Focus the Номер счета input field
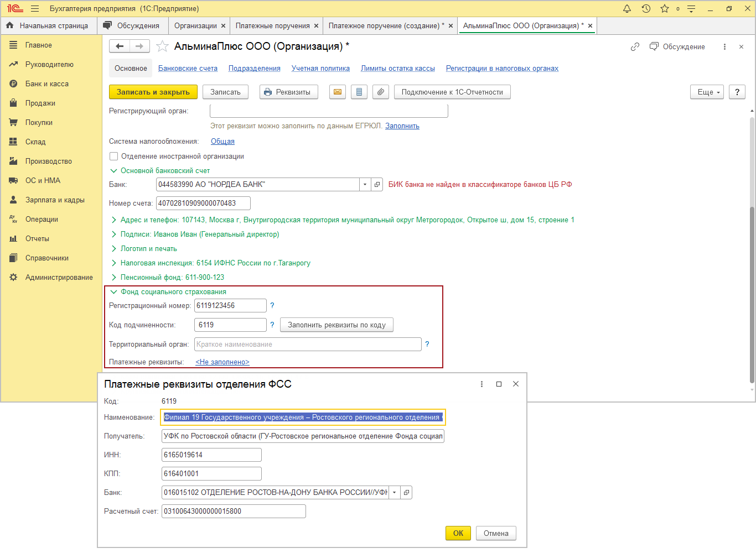The width and height of the screenshot is (756, 553). coord(203,204)
